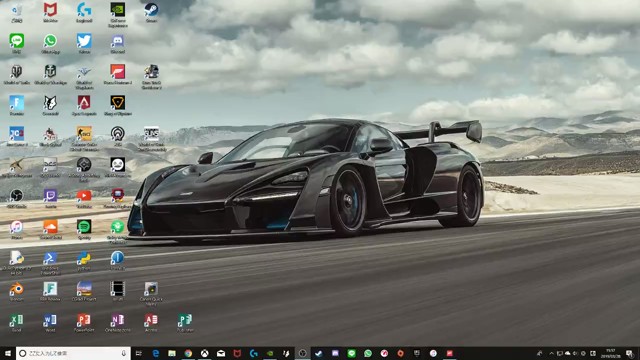Open the Twitter desktop shortcut
Screen dimensions: 640x360
point(84,44)
